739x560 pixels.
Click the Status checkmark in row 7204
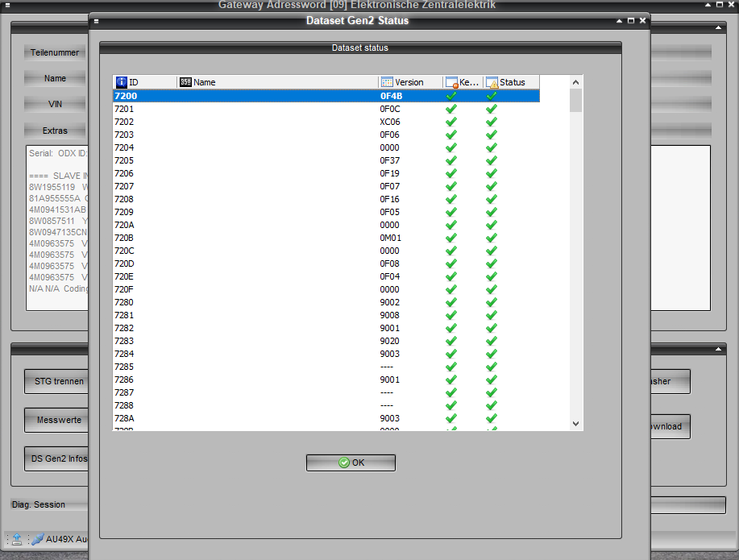(492, 147)
